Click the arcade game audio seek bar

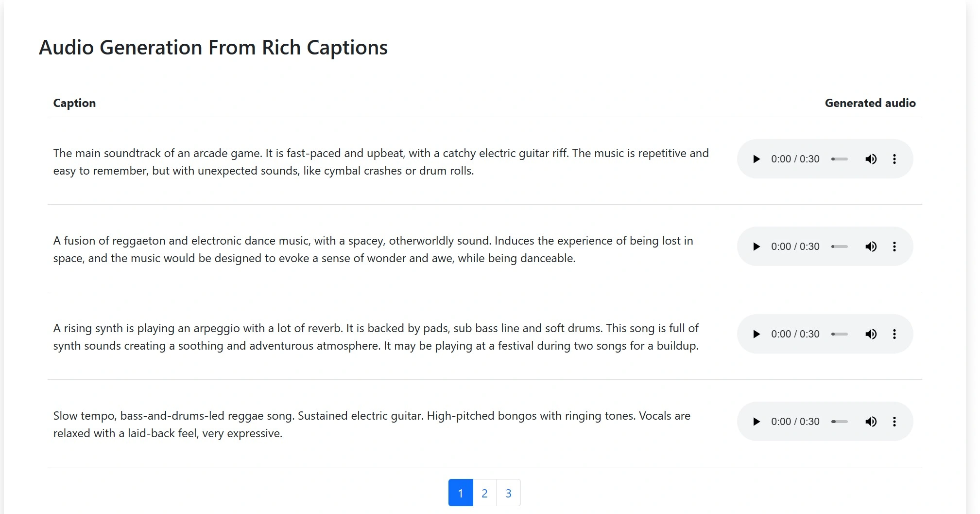tap(840, 159)
